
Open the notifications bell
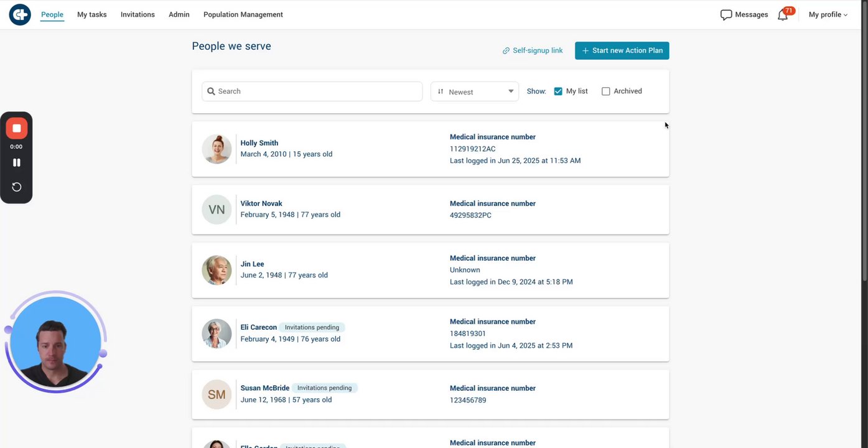(783, 15)
